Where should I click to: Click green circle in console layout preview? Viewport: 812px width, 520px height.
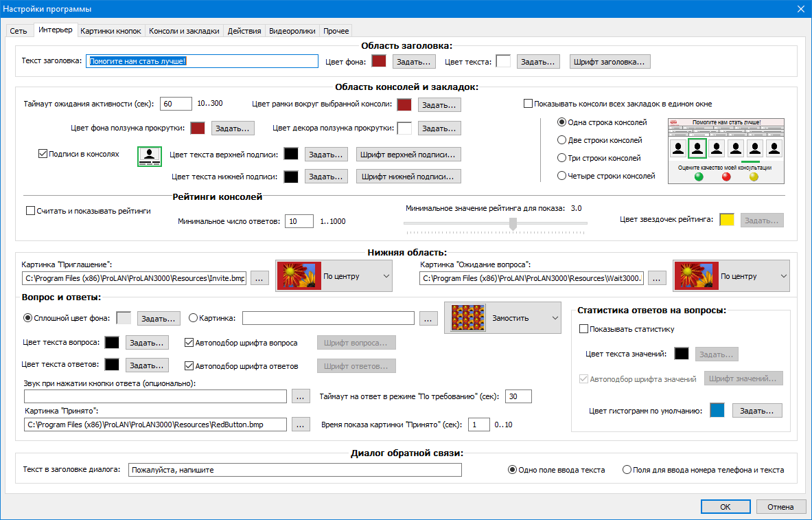tap(699, 177)
